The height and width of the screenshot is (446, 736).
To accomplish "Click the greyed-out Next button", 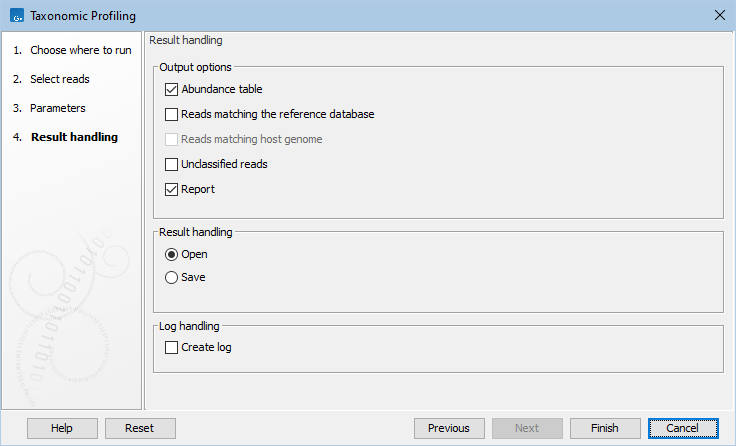I will coord(527,428).
